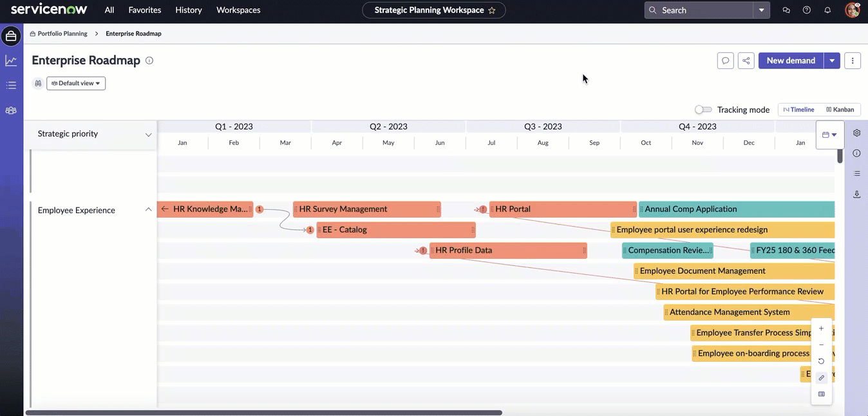Open the list view icon in sidebar
This screenshot has height=416, width=868.
[11, 85]
